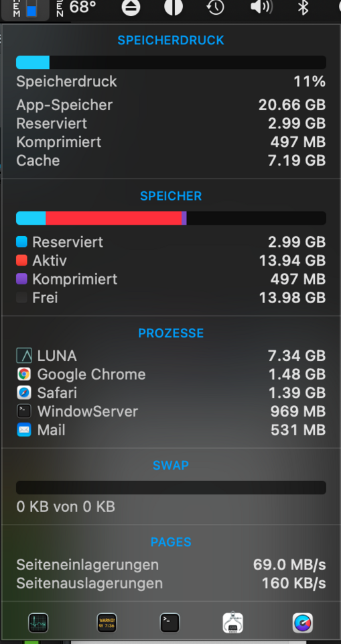
Task: Open System Information chip icon
Action: coord(232,623)
